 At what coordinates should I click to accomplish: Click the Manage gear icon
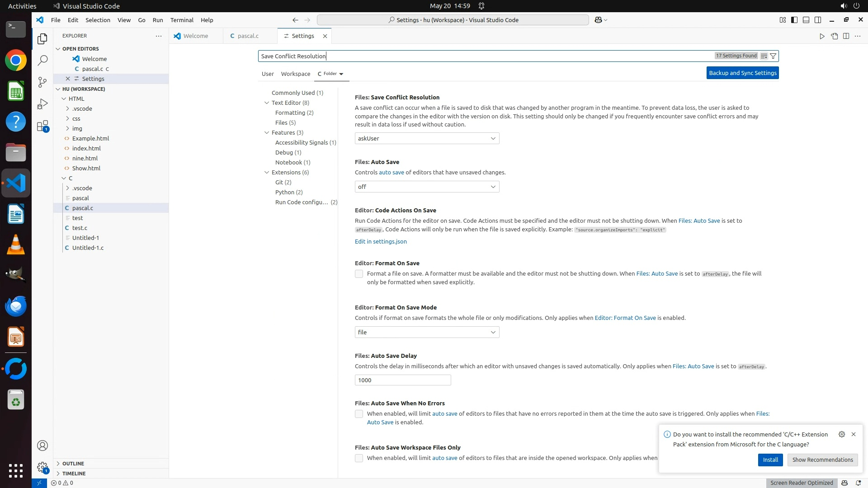coord(42,467)
